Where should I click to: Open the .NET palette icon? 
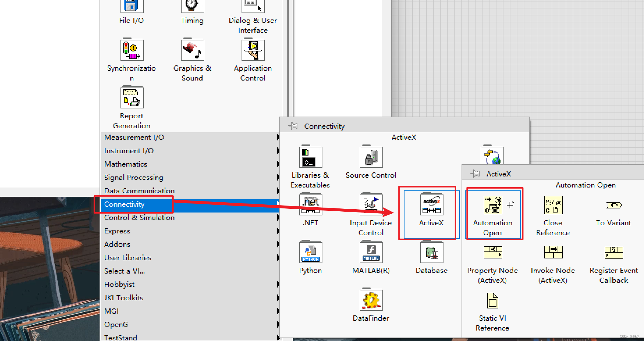(310, 204)
